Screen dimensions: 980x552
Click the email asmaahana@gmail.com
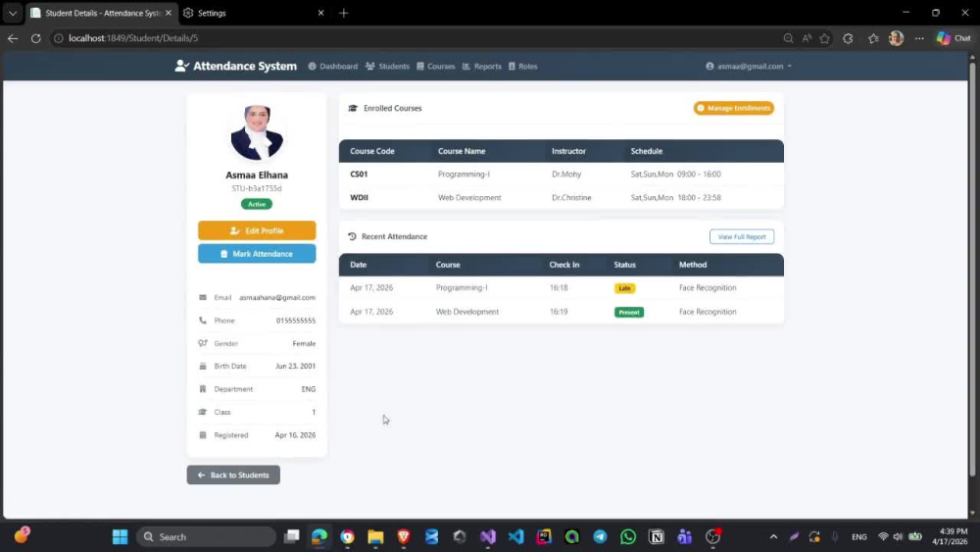[x=277, y=297]
